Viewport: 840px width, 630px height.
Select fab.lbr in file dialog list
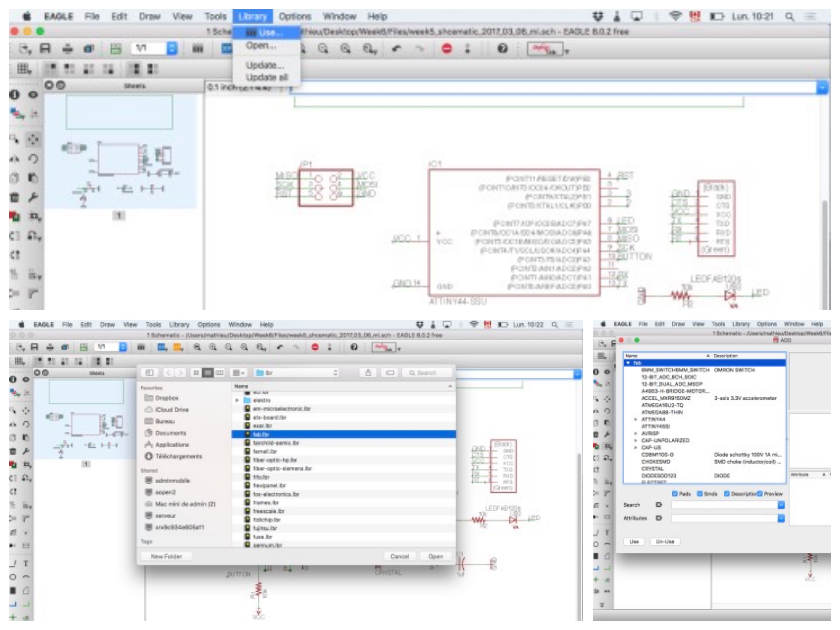(x=344, y=434)
